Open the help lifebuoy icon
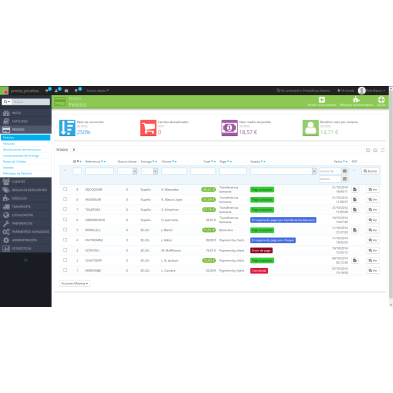This screenshot has width=393, height=393. pos(381,100)
